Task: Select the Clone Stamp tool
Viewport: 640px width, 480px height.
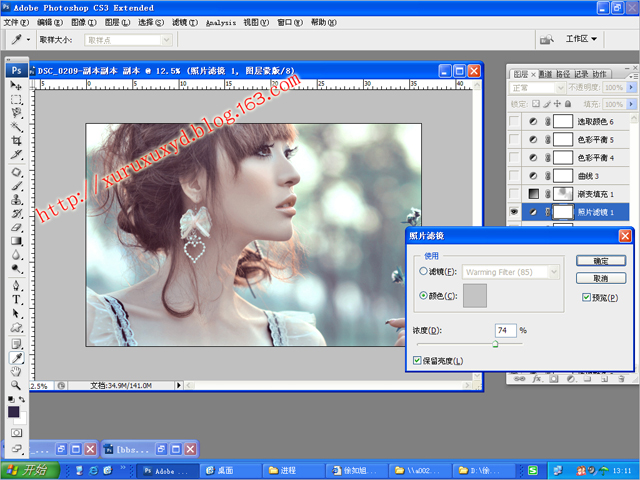Action: pyautogui.click(x=16, y=200)
